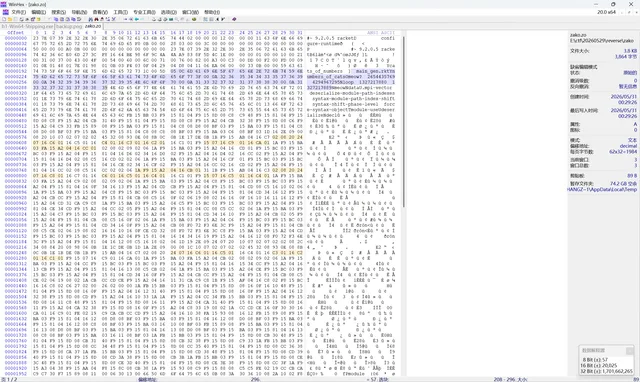
Task: Select the zako.zo tab
Action: pos(93,26)
